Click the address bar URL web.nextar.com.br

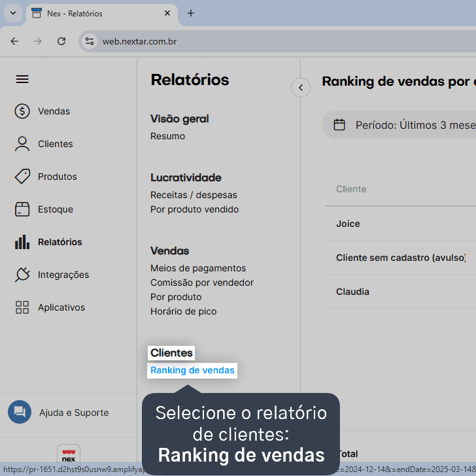[140, 41]
